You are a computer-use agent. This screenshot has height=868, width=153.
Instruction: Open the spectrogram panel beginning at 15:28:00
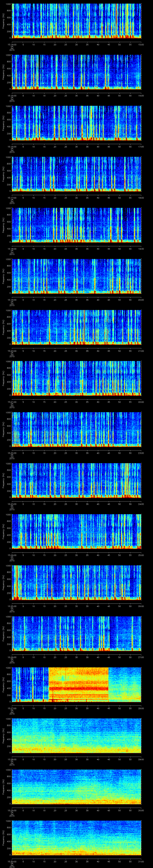pos(76,736)
